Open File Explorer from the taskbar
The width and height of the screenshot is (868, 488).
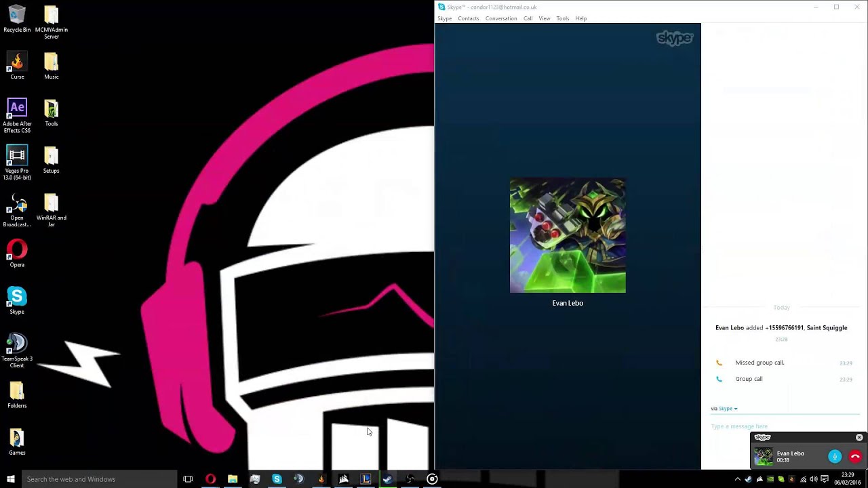[x=233, y=479]
